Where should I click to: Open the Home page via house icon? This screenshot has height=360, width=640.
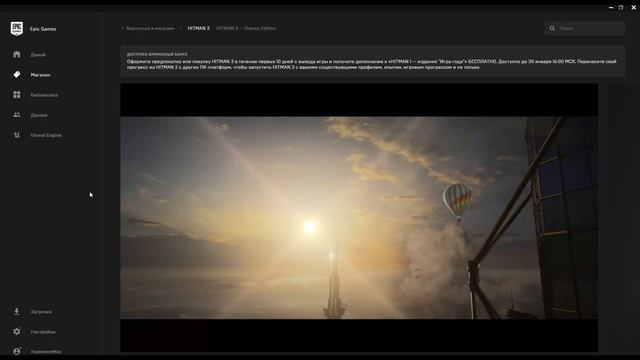click(x=17, y=54)
